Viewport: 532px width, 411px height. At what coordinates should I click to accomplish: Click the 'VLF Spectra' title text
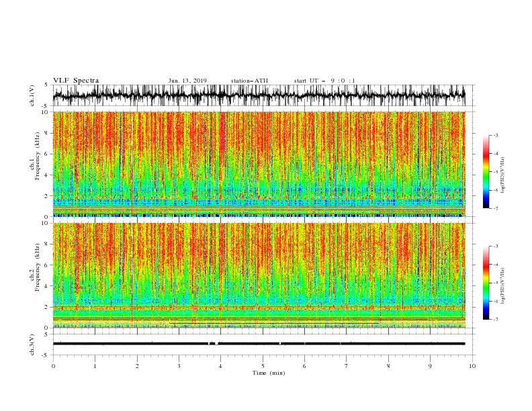tap(76, 81)
